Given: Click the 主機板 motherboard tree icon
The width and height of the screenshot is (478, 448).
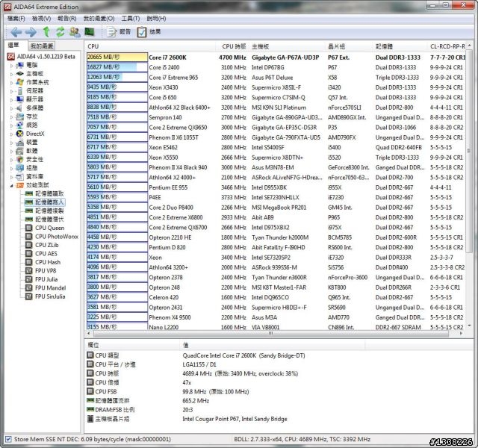Looking at the screenshot, I should point(20,73).
